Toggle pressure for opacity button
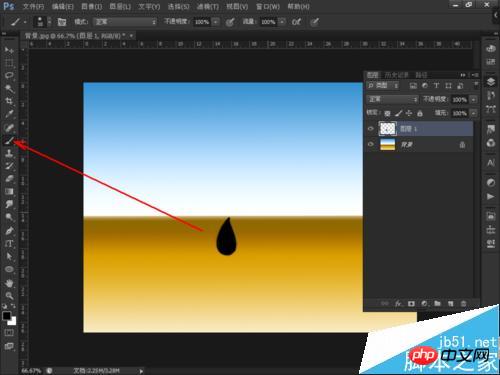Screen dimensions: 500x375 point(230,22)
